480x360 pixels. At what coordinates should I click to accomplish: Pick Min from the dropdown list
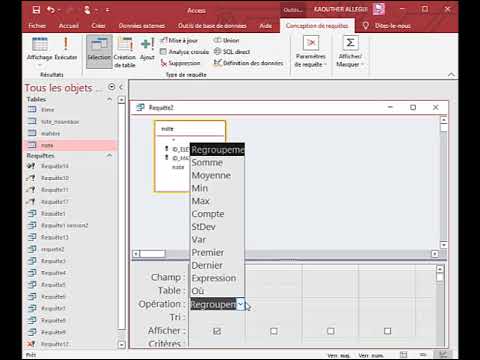coord(217,188)
